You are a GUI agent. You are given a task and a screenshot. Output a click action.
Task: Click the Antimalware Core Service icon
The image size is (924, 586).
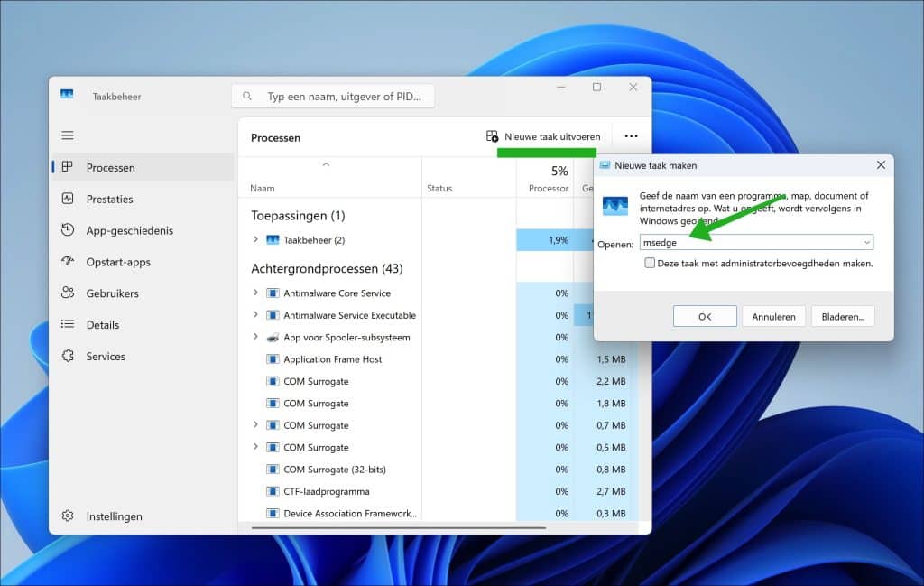pyautogui.click(x=273, y=293)
